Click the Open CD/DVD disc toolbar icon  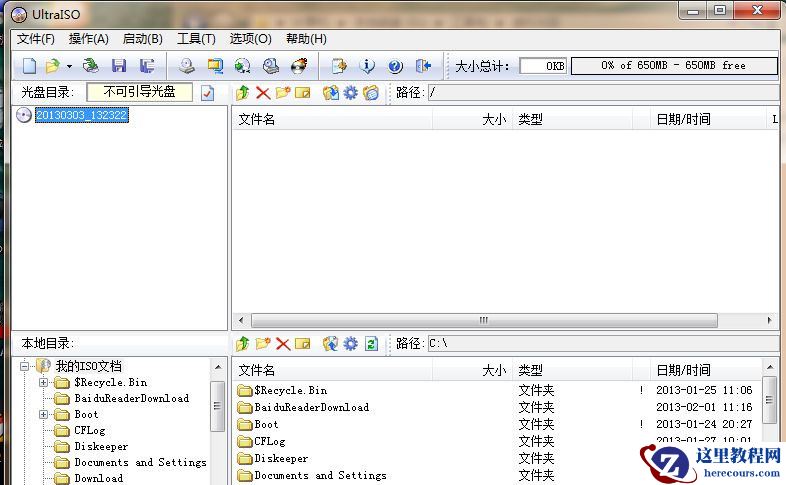(91, 66)
